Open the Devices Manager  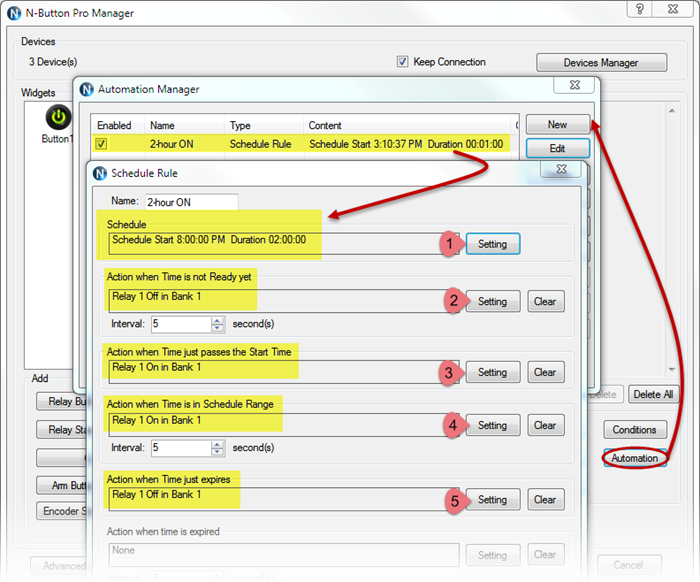pos(601,62)
